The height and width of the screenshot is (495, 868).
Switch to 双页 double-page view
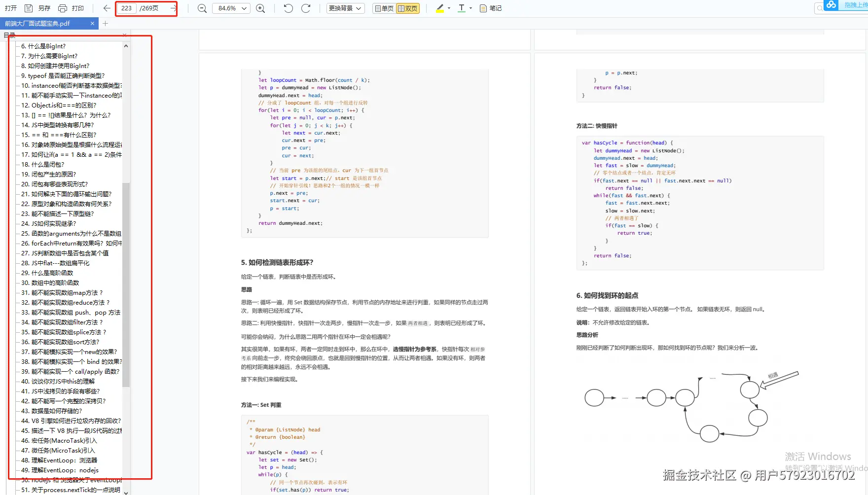408,8
